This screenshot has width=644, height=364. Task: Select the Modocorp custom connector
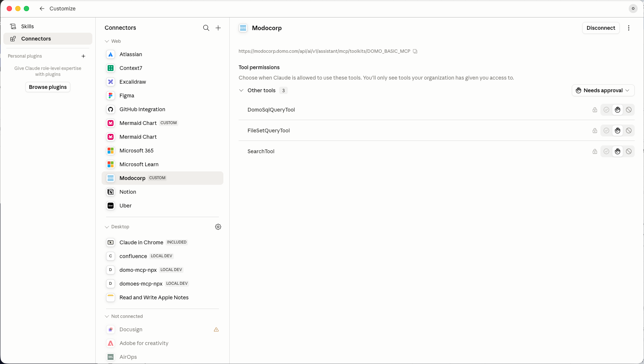tap(162, 178)
